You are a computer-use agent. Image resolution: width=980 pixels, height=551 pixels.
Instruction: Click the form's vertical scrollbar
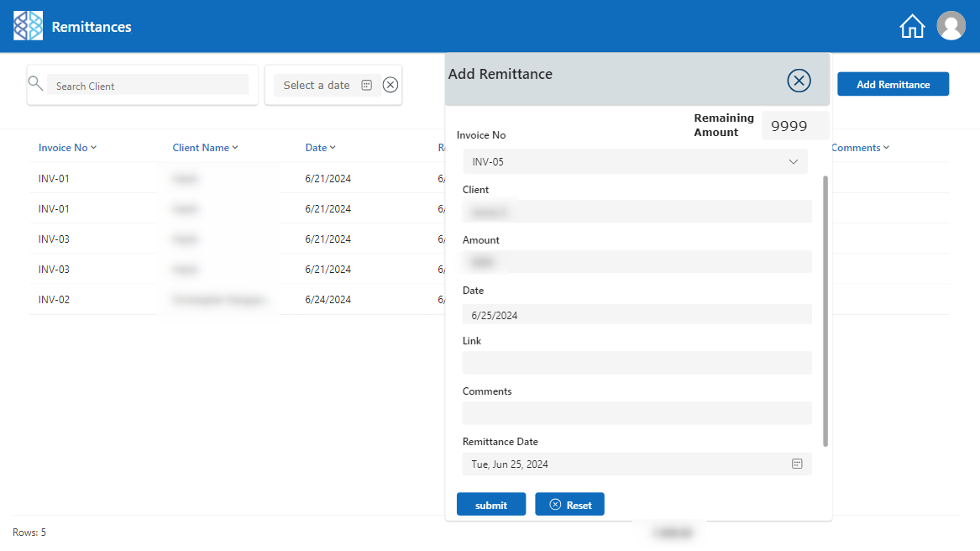825,311
